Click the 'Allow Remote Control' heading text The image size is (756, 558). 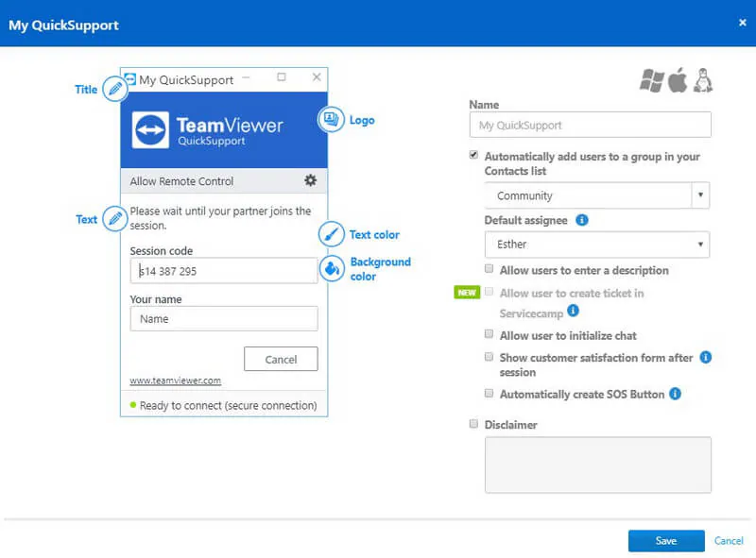click(x=181, y=181)
